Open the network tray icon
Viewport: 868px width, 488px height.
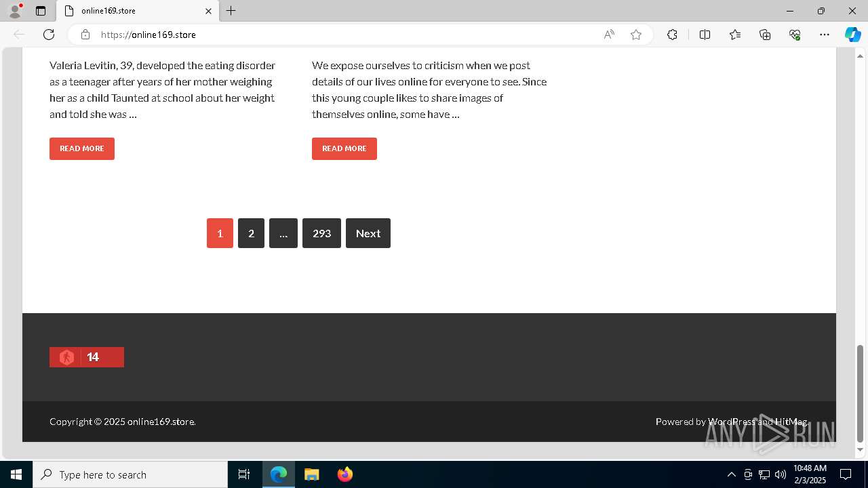tap(764, 474)
